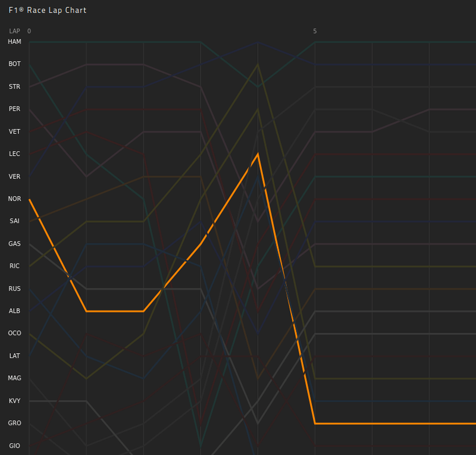Select the RIC driver label
The height and width of the screenshot is (455, 476).
[x=14, y=266]
